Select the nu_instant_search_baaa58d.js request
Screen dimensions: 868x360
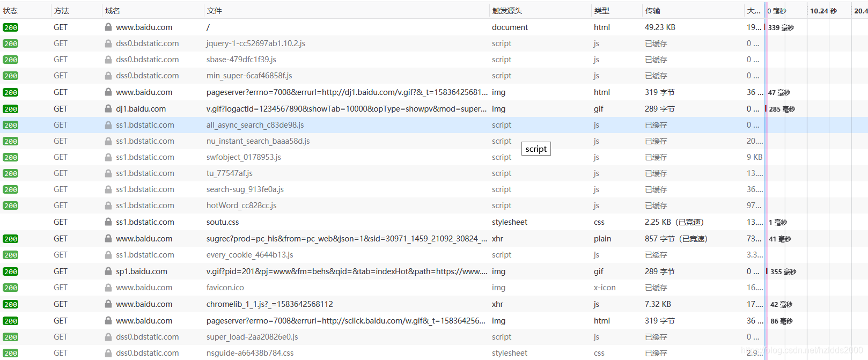[434, 141]
